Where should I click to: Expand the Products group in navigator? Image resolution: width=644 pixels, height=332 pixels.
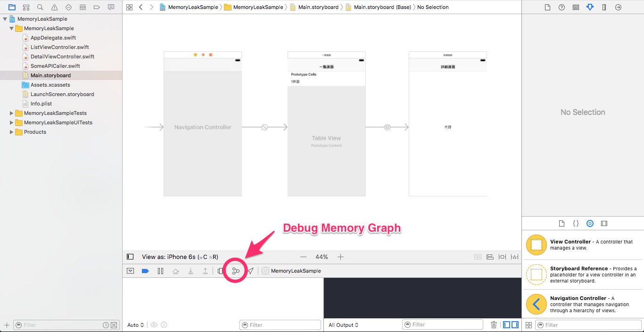point(11,132)
